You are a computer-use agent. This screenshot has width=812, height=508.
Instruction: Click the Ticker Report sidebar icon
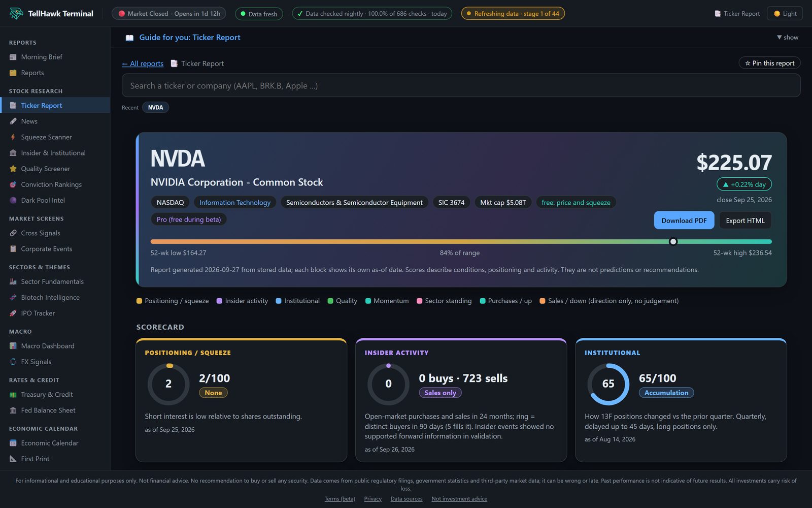tap(13, 105)
